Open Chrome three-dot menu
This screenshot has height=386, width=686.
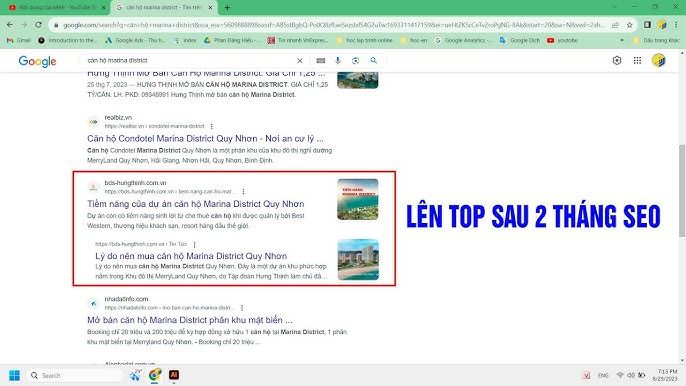tap(676, 25)
